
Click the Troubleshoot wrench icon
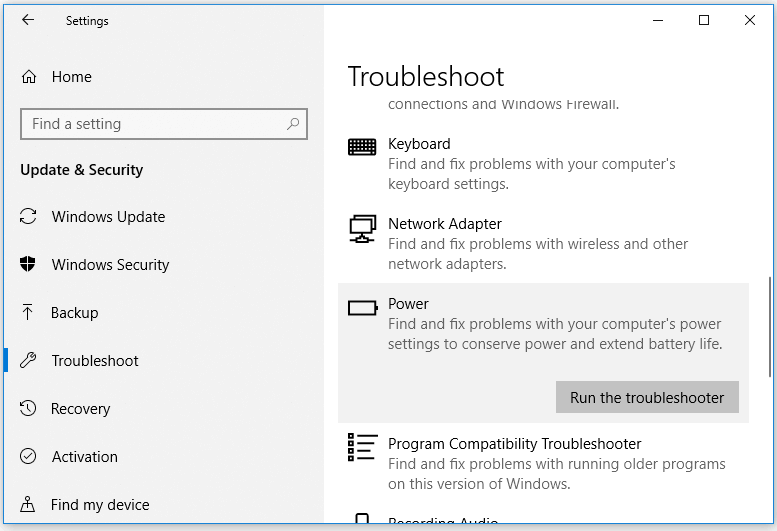29,361
